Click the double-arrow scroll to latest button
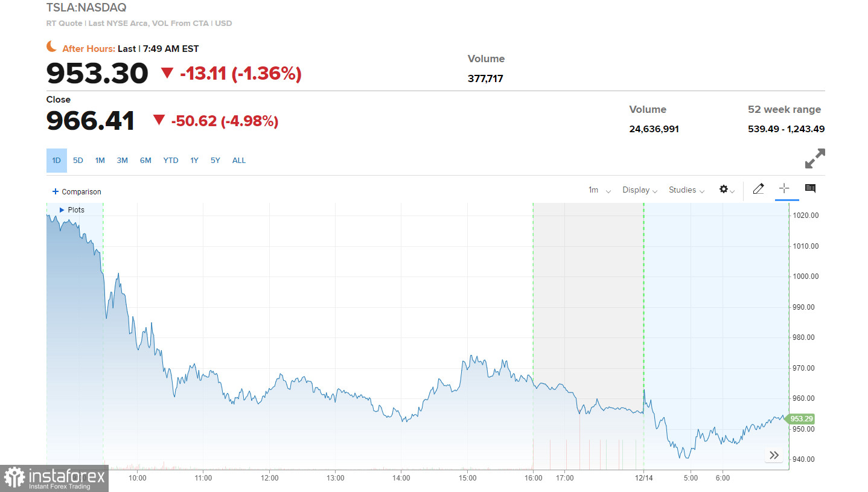 (x=774, y=455)
